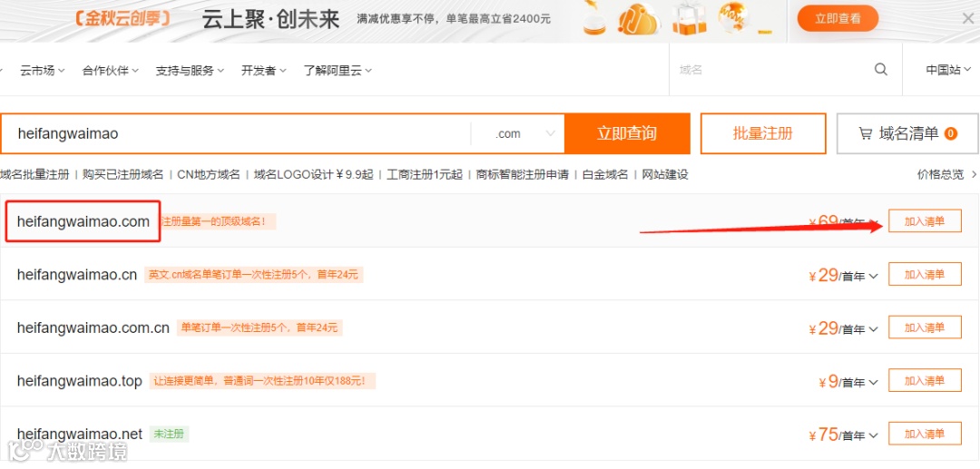The width and height of the screenshot is (980, 469).
Task: Open the 域名LOGO设计￥9.9起 link
Action: coord(313,175)
